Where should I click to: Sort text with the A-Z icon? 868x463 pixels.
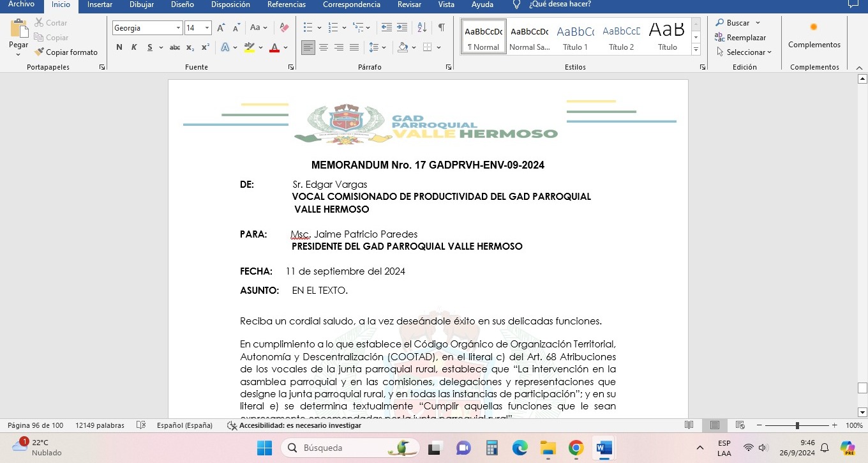coord(422,28)
